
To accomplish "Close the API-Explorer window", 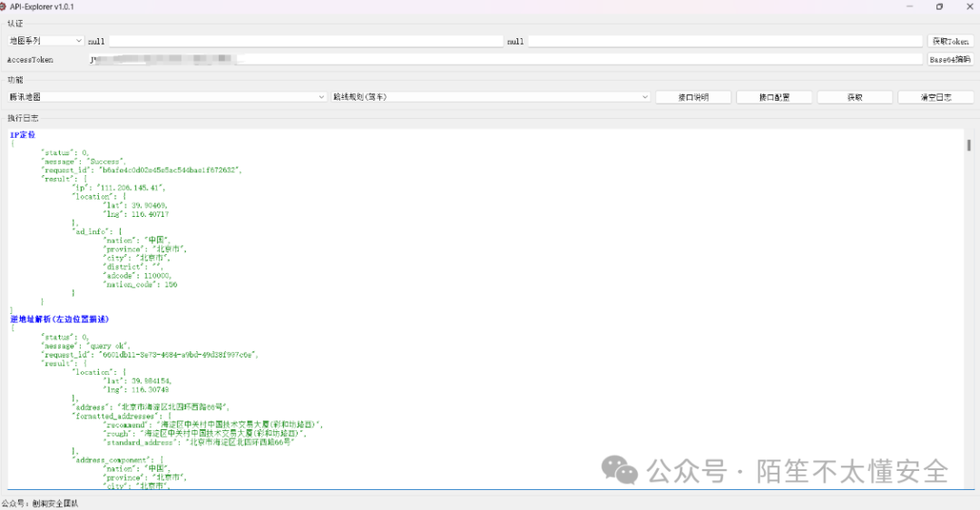I will pyautogui.click(x=970, y=6).
